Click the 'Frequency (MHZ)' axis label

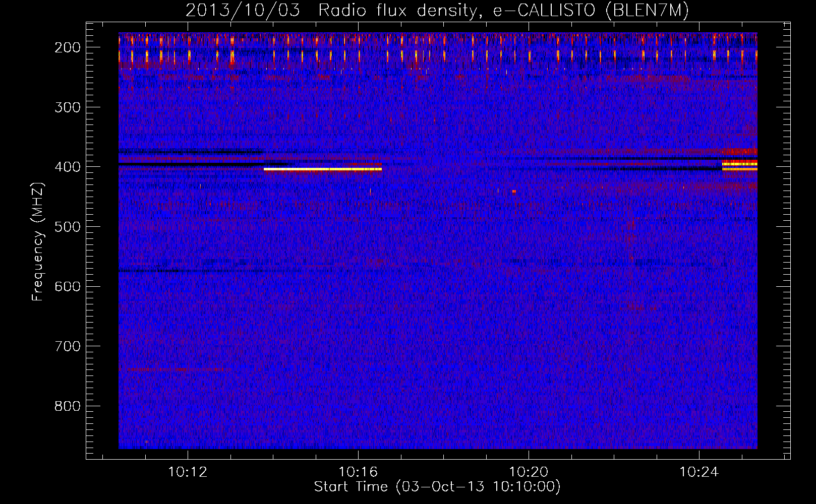click(38, 241)
